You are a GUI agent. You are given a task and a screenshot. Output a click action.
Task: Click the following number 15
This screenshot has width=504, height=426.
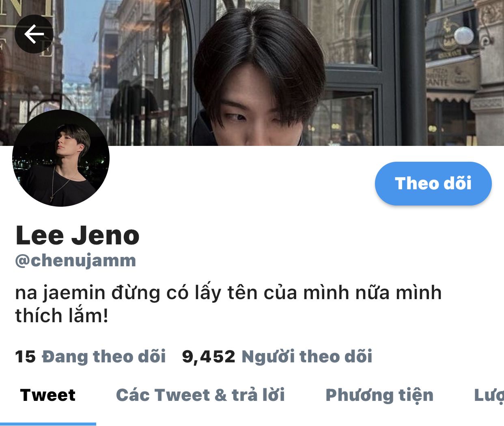(x=25, y=357)
